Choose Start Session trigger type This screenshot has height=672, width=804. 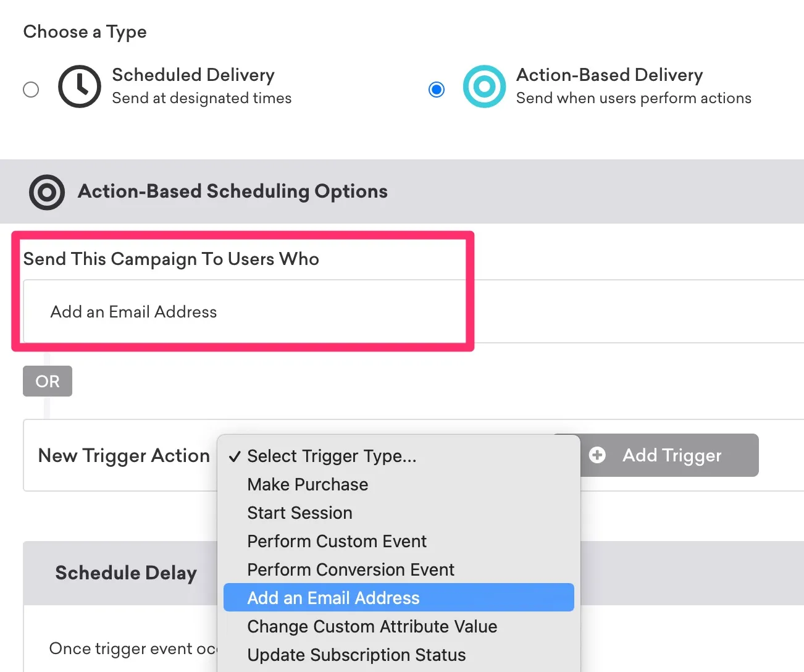(399, 513)
